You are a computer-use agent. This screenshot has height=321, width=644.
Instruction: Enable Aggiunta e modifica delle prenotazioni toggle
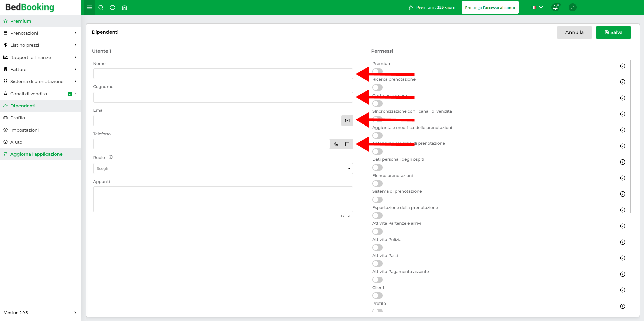pyautogui.click(x=377, y=135)
